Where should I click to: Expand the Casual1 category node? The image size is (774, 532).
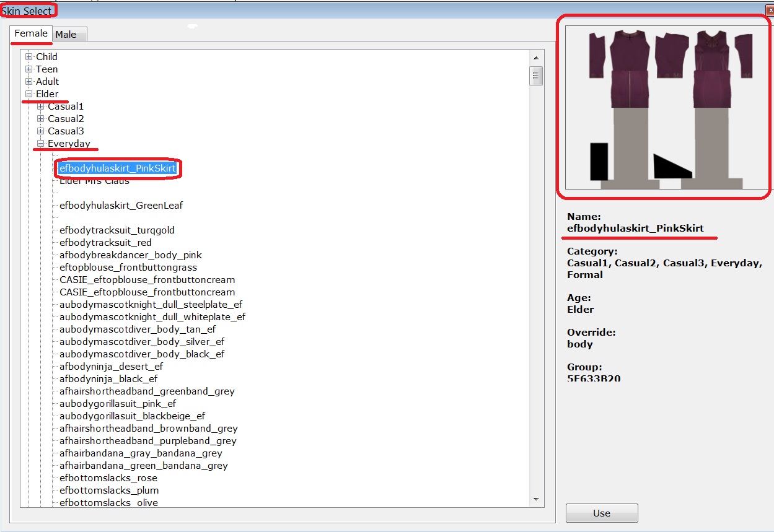pos(41,107)
